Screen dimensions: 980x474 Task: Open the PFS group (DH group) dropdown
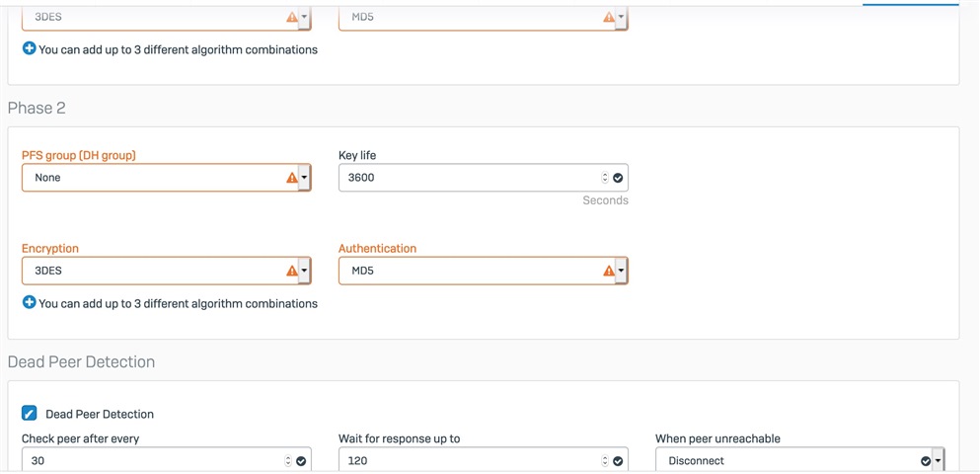[x=166, y=178]
